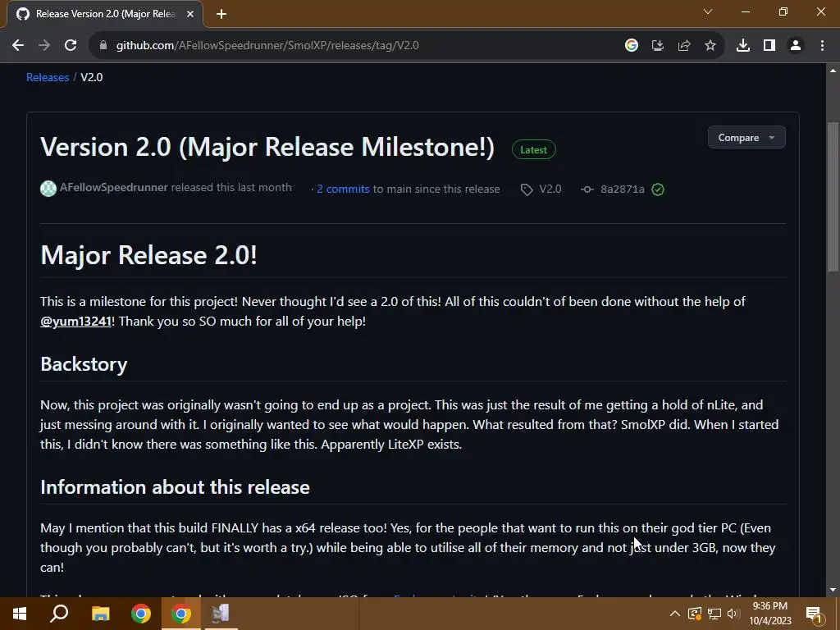This screenshot has height=630, width=840.
Task: Open clock showing 9:36 PM
Action: [x=770, y=614]
